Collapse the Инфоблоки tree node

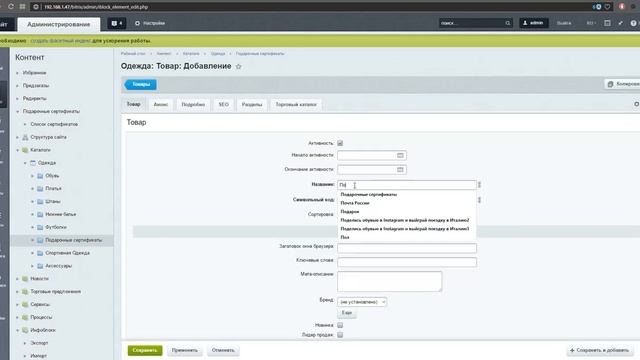click(x=17, y=330)
